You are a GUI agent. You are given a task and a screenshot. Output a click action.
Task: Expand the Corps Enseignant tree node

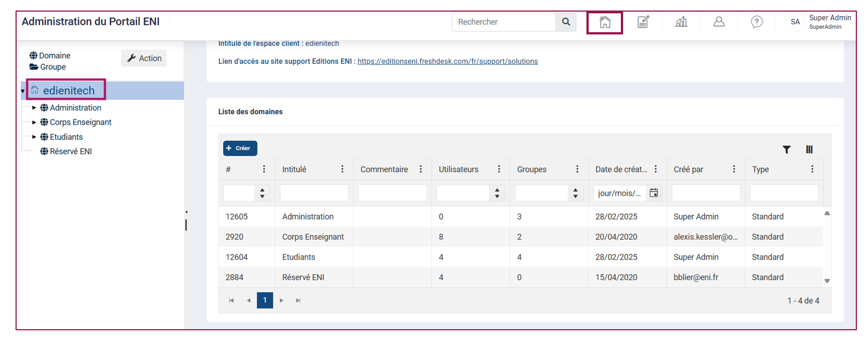click(x=34, y=122)
